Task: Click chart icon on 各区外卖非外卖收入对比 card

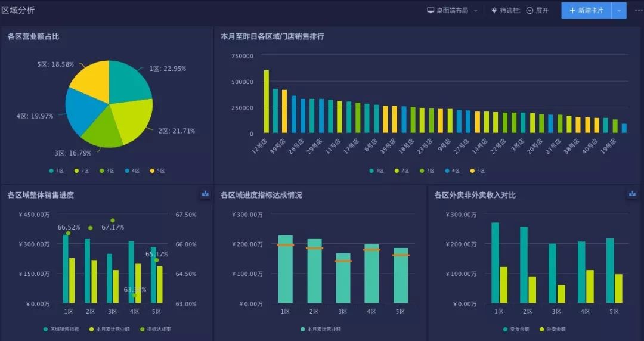Action: pos(632,194)
